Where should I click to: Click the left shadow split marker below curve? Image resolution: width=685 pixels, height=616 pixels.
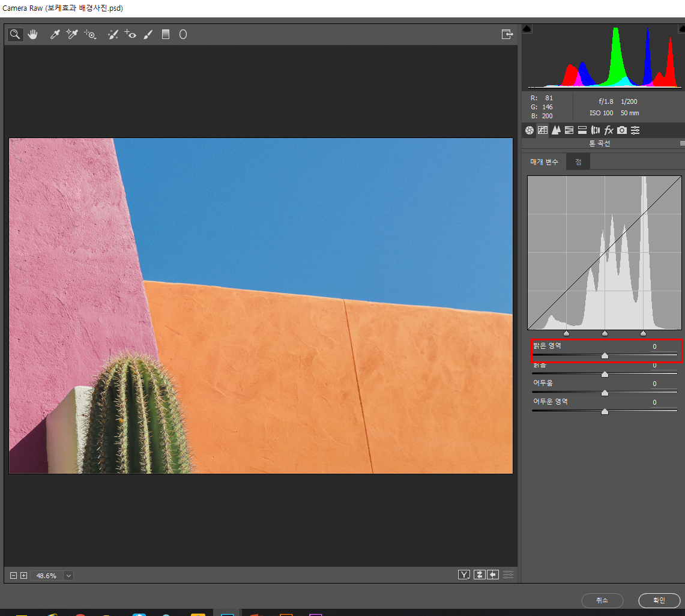pyautogui.click(x=566, y=333)
